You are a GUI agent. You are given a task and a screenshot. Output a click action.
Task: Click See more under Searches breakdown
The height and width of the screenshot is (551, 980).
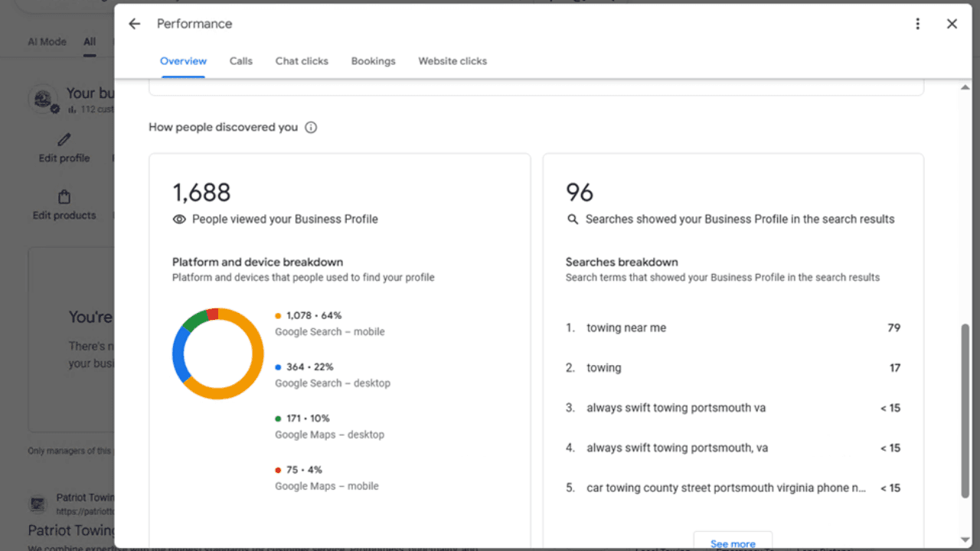[x=733, y=542]
